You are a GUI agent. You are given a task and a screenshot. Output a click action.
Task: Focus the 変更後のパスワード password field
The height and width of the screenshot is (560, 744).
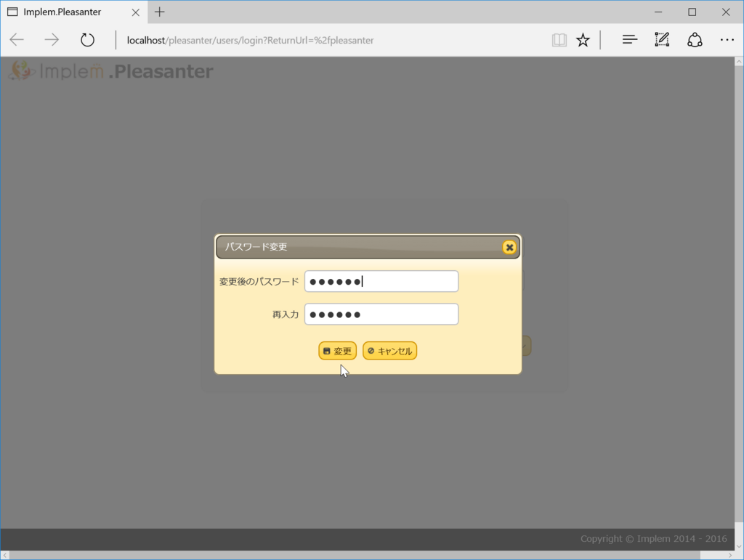click(x=381, y=281)
